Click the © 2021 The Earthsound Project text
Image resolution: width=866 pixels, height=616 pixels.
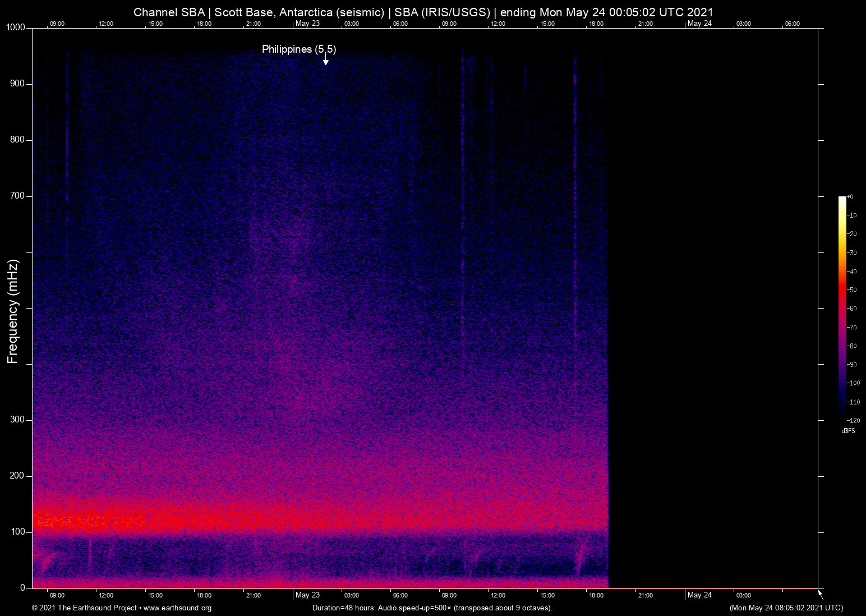[x=84, y=608]
